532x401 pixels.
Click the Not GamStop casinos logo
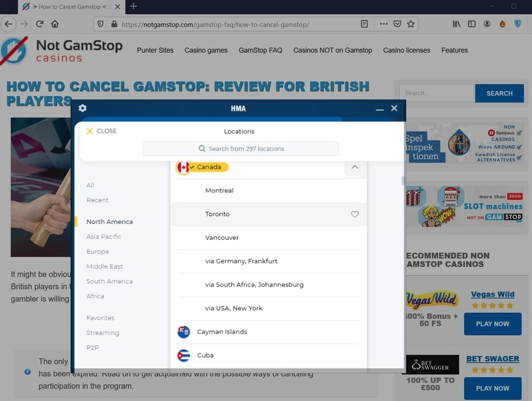(x=62, y=50)
